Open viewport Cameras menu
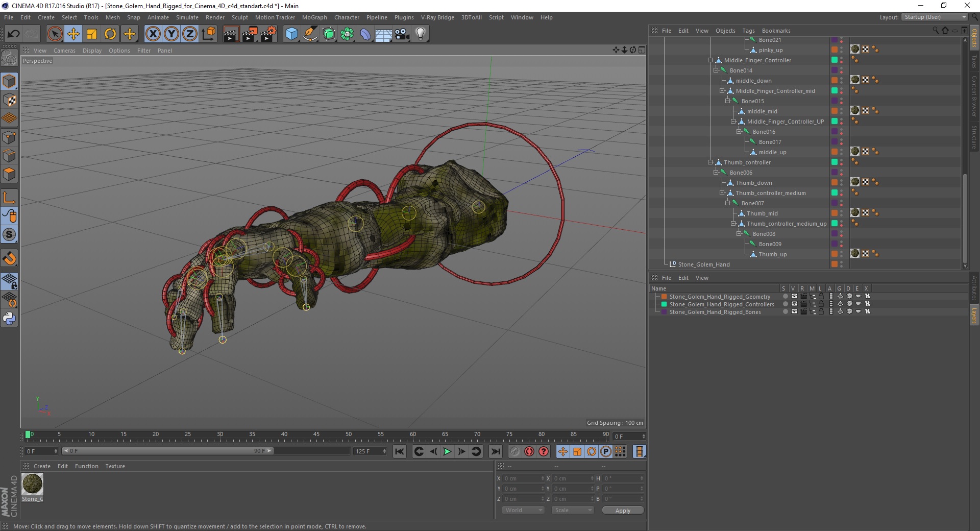This screenshot has height=531, width=980. click(x=64, y=51)
